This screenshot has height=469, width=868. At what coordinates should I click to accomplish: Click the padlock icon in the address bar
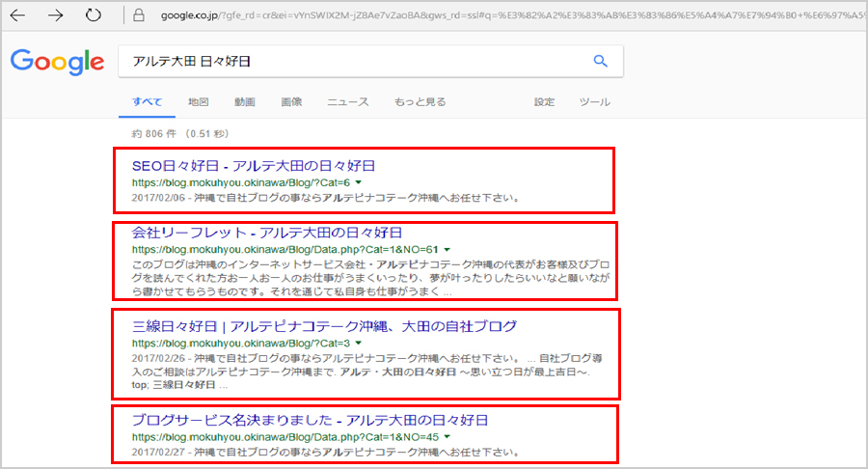[x=139, y=15]
